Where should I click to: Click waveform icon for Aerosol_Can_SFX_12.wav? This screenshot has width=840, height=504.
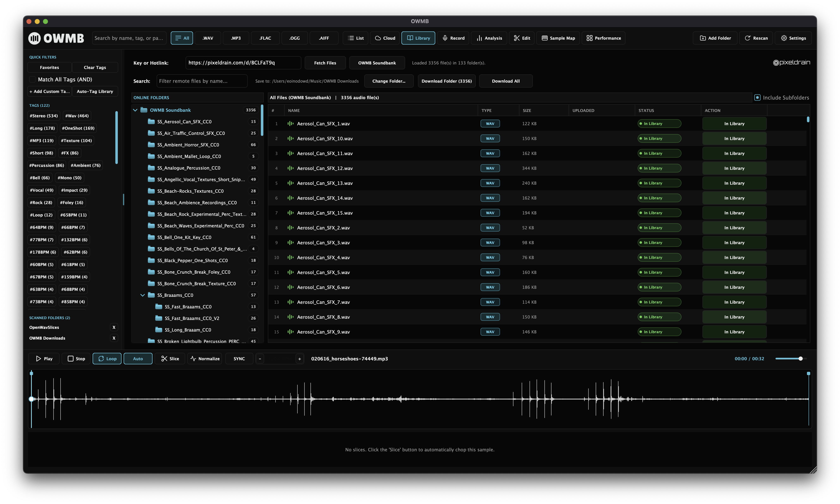pyautogui.click(x=290, y=168)
